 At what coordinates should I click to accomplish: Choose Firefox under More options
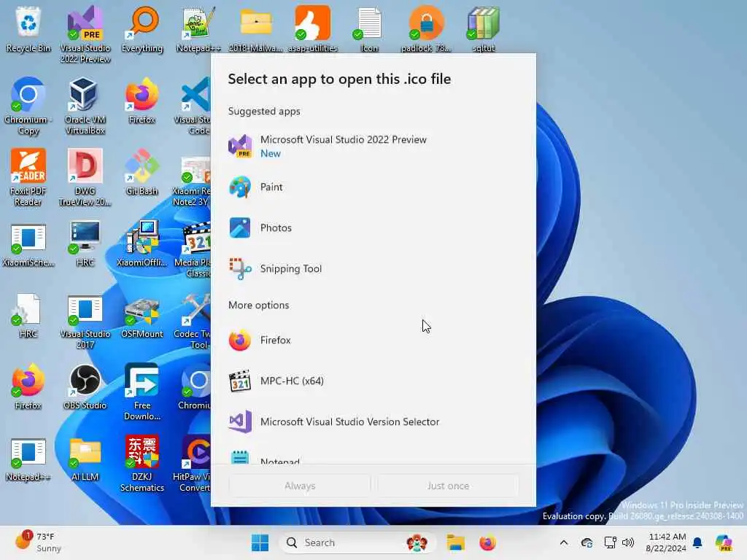tap(373, 341)
